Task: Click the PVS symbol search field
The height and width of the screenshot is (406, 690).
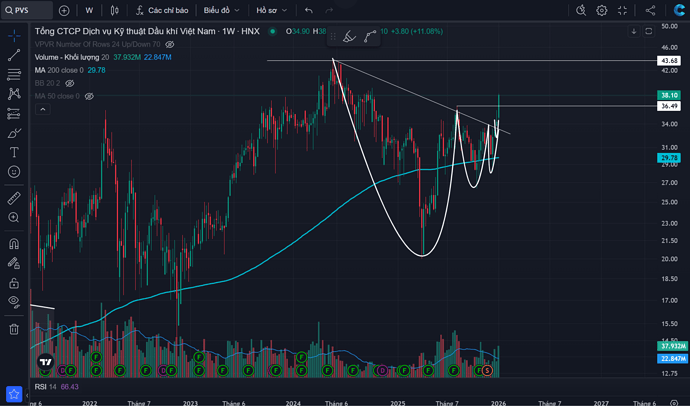Action: [27, 10]
